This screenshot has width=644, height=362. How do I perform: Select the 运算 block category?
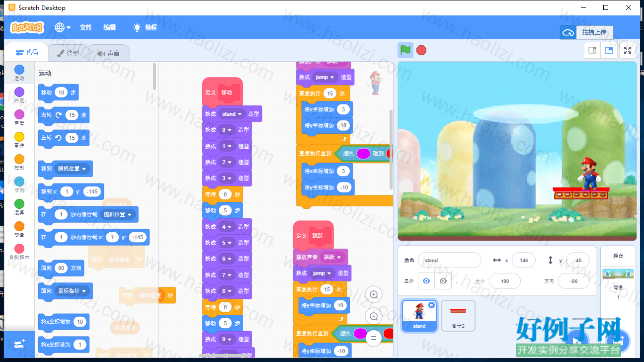[19, 207]
